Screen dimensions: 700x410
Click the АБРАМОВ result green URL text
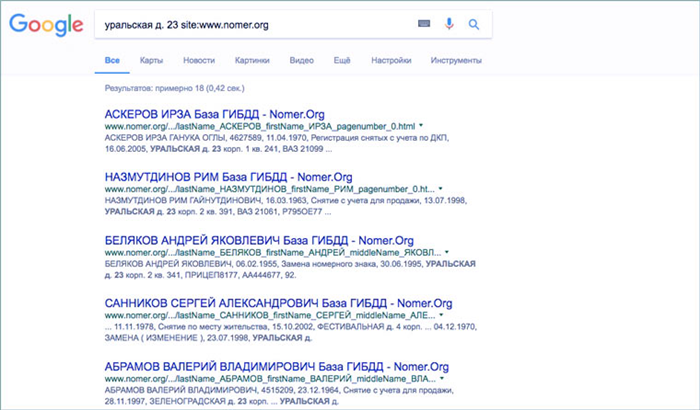270,379
